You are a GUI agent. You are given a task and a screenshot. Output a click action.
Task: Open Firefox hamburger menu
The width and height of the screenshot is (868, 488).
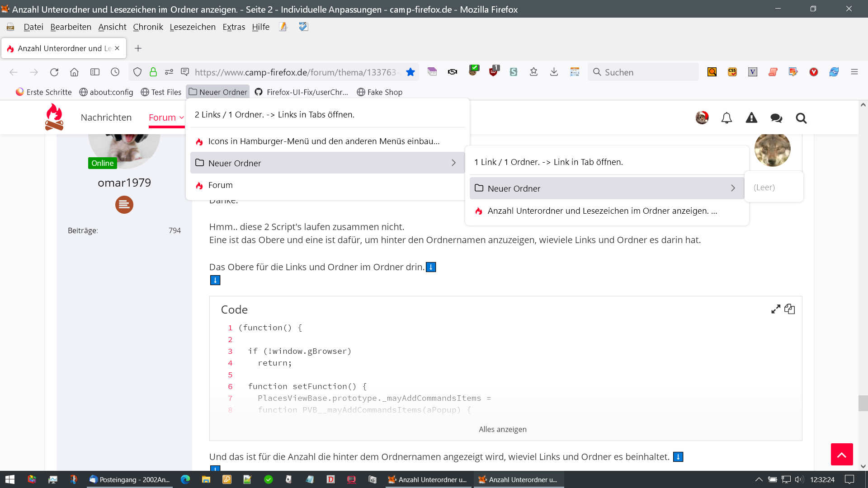pos(854,72)
